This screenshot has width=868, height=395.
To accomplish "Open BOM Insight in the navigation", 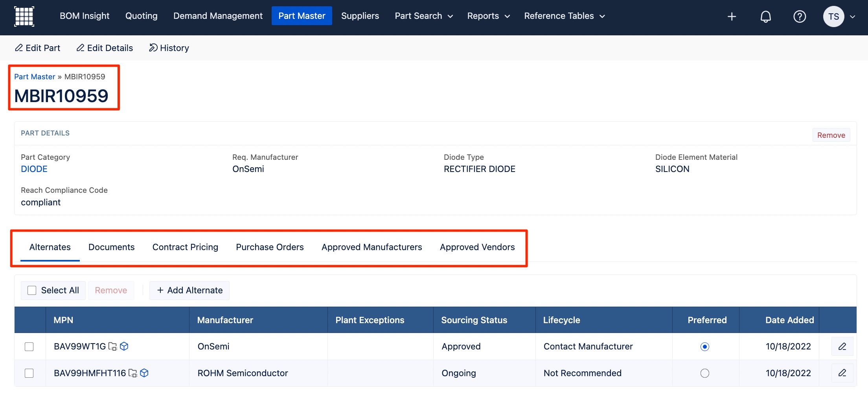I will click(85, 16).
